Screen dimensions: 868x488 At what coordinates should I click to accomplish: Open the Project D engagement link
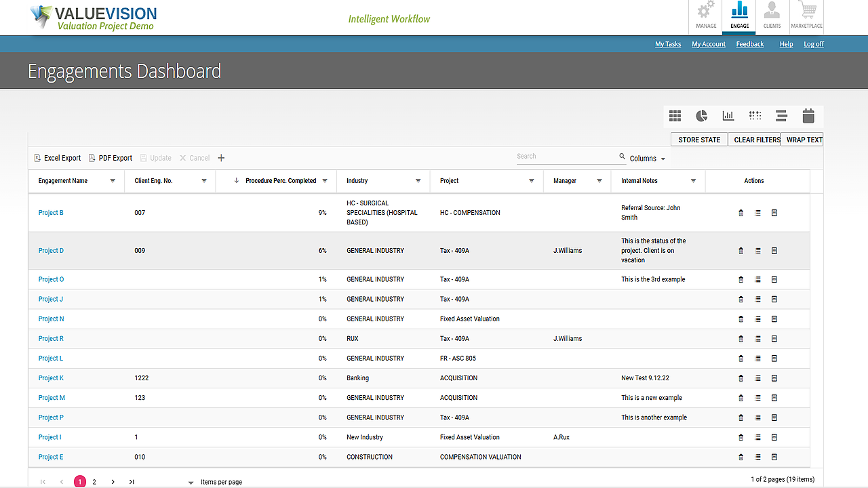[51, 251]
